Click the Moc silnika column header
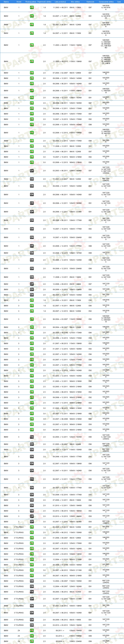Image resolution: width=124 pixels, height=644 pixels. click(x=75, y=2)
